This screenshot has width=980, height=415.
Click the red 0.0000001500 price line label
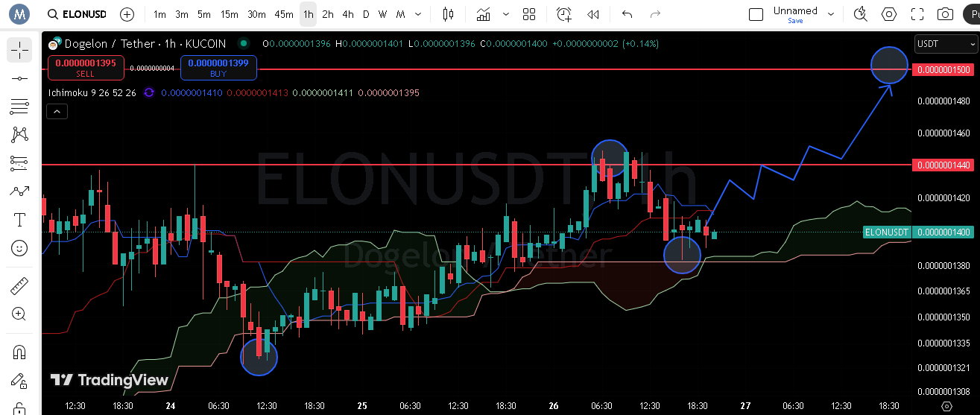[944, 69]
